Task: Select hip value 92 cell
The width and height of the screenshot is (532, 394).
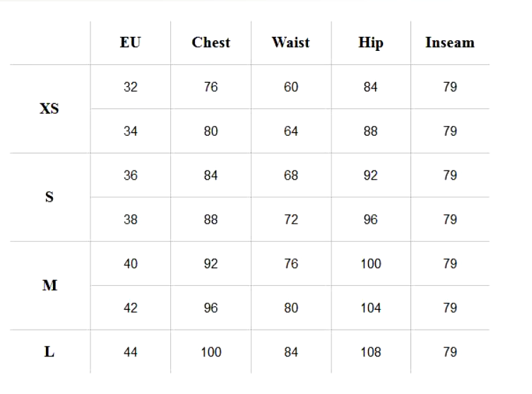Action: click(371, 175)
